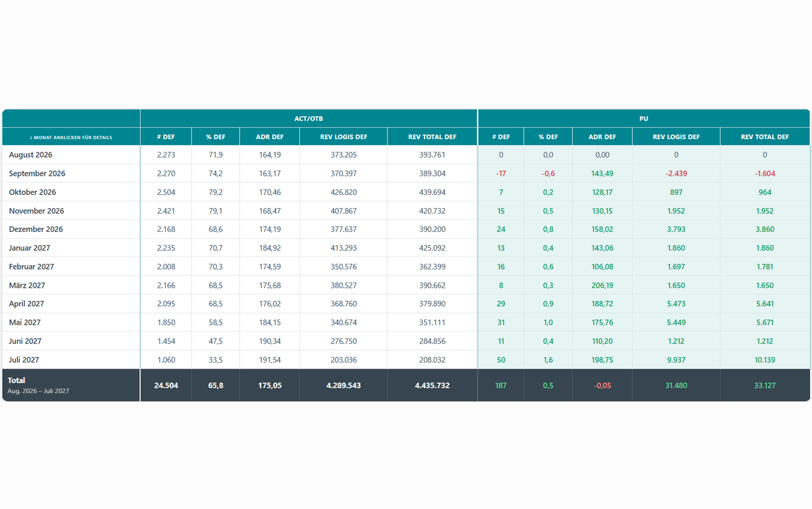Click REV TOTAL DEF header under ACT/OTB

click(433, 137)
